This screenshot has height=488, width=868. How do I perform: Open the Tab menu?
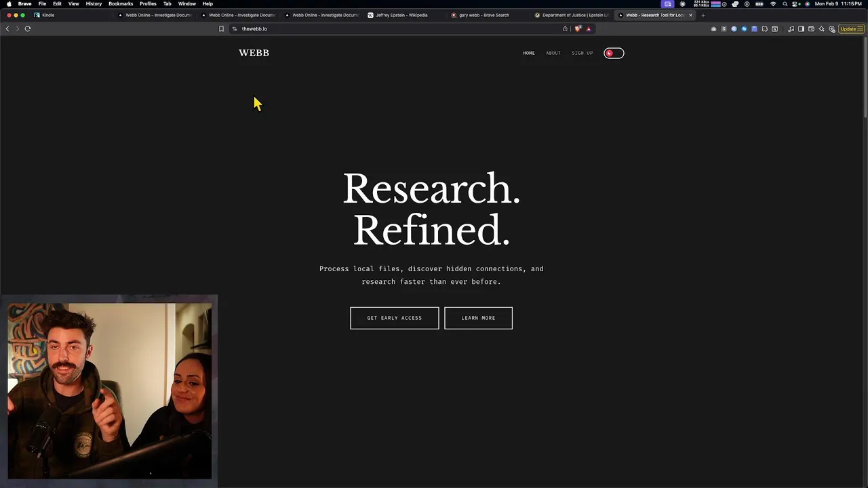tap(167, 4)
